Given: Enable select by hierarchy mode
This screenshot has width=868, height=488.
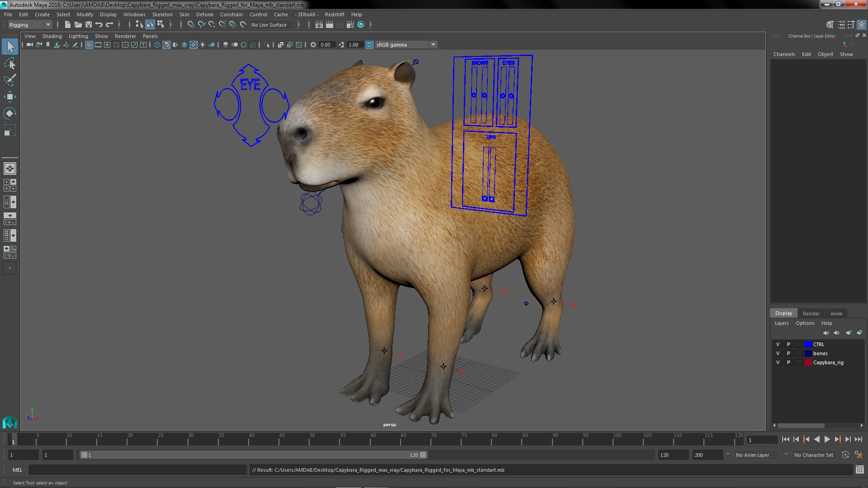Looking at the screenshot, I should click(x=139, y=25).
